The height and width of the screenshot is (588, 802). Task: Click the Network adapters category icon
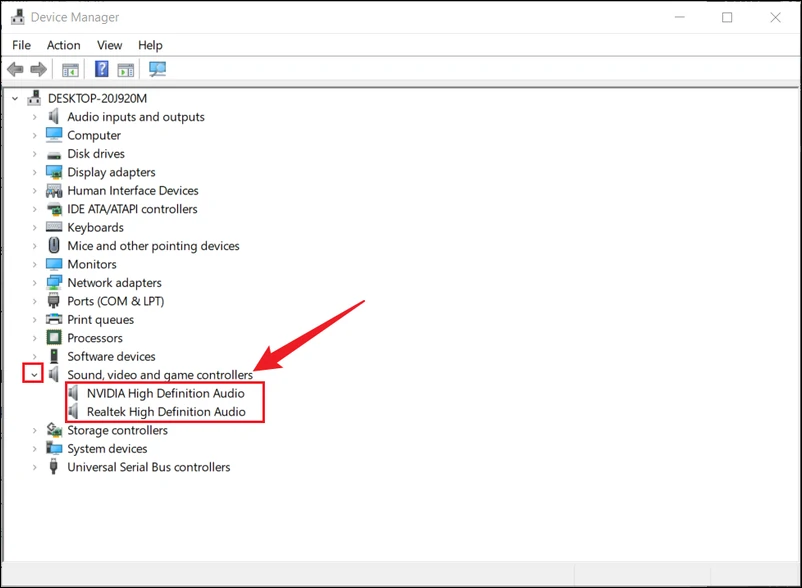coord(54,282)
